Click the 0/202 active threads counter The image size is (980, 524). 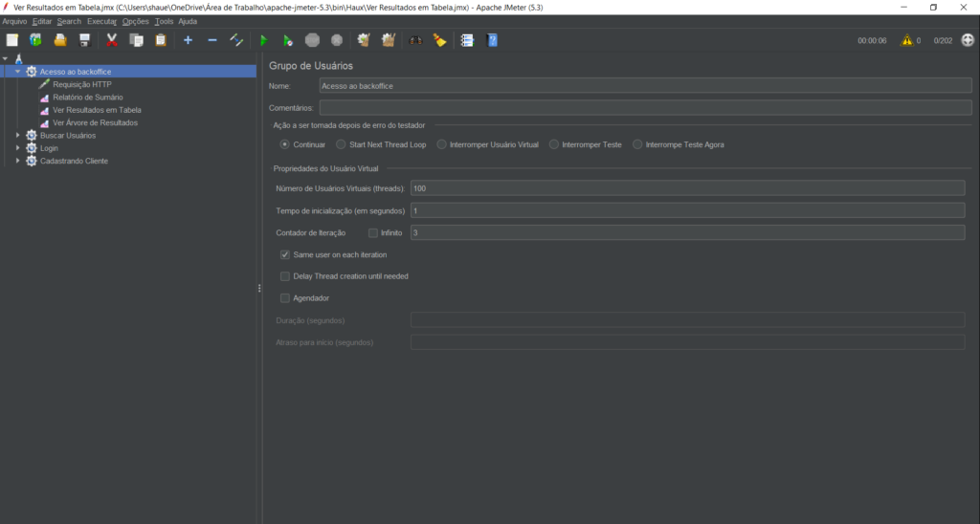[943, 40]
